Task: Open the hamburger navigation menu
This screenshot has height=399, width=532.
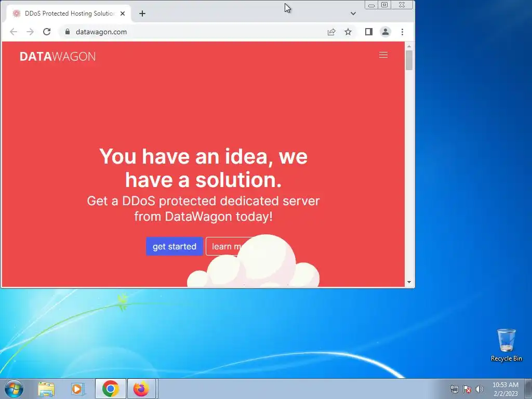Action: [383, 55]
